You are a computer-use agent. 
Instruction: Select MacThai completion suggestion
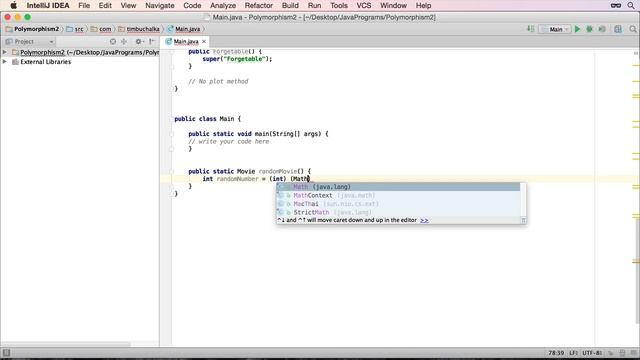(x=398, y=204)
